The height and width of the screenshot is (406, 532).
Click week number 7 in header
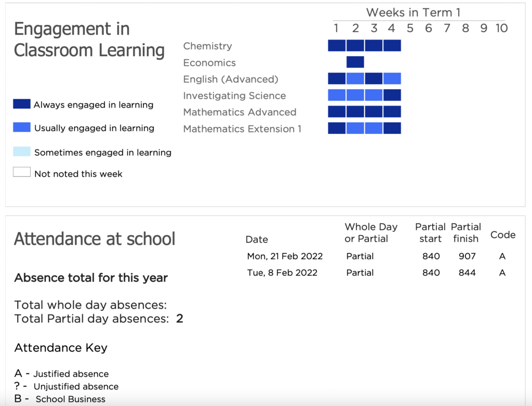[x=447, y=28]
